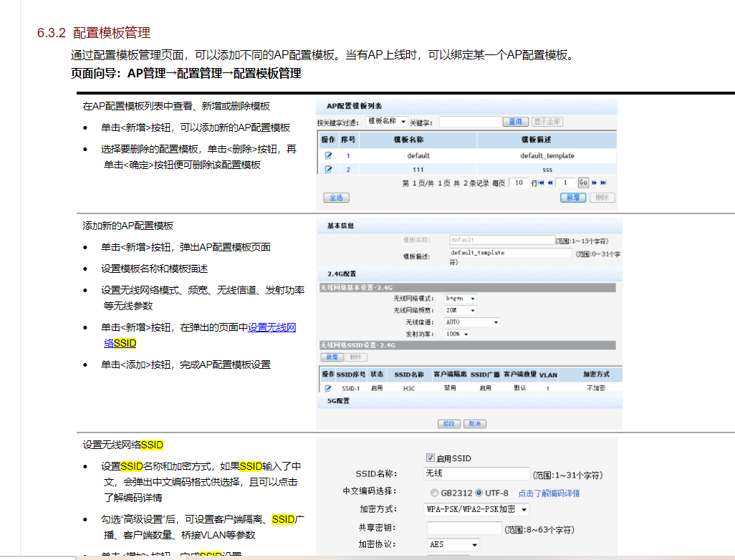735x560 pixels.
Task: Click the 加密方式 column header in SSID table
Action: click(596, 375)
